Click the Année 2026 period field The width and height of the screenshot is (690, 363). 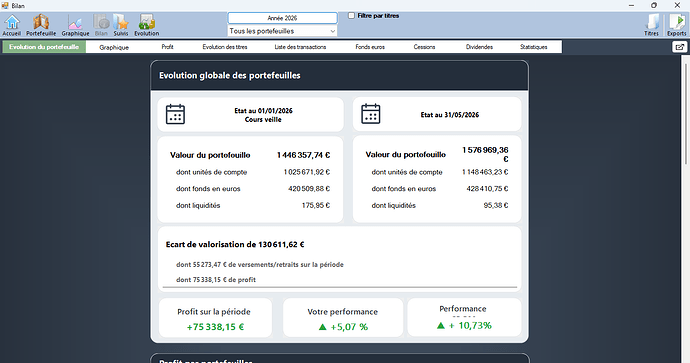(x=283, y=18)
